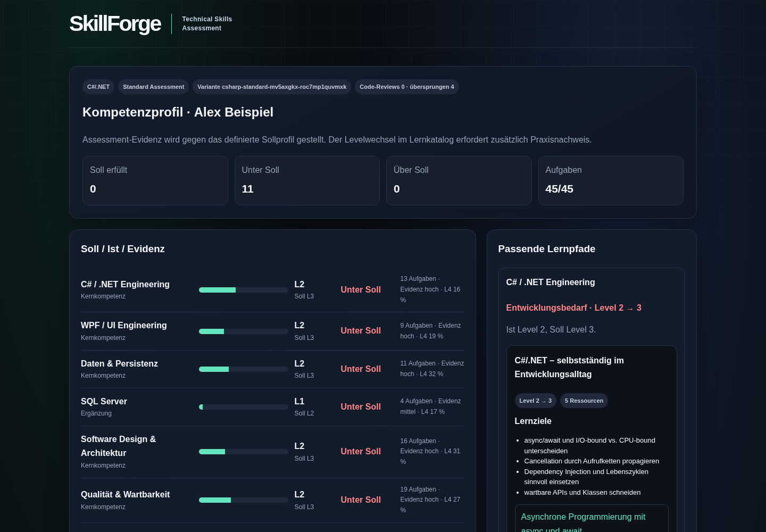The image size is (766, 532).
Task: Click 'Unter Soll' status in WPF row
Action: coord(361,330)
